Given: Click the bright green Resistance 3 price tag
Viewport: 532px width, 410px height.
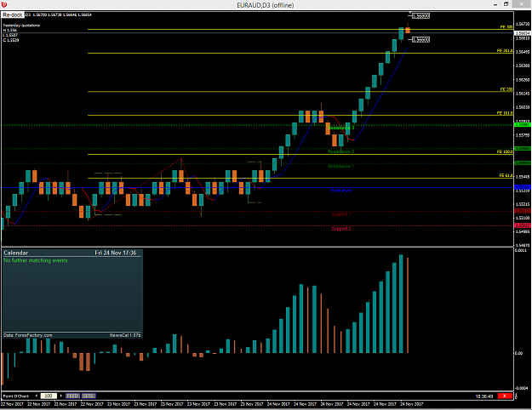Looking at the screenshot, I should (x=523, y=125).
